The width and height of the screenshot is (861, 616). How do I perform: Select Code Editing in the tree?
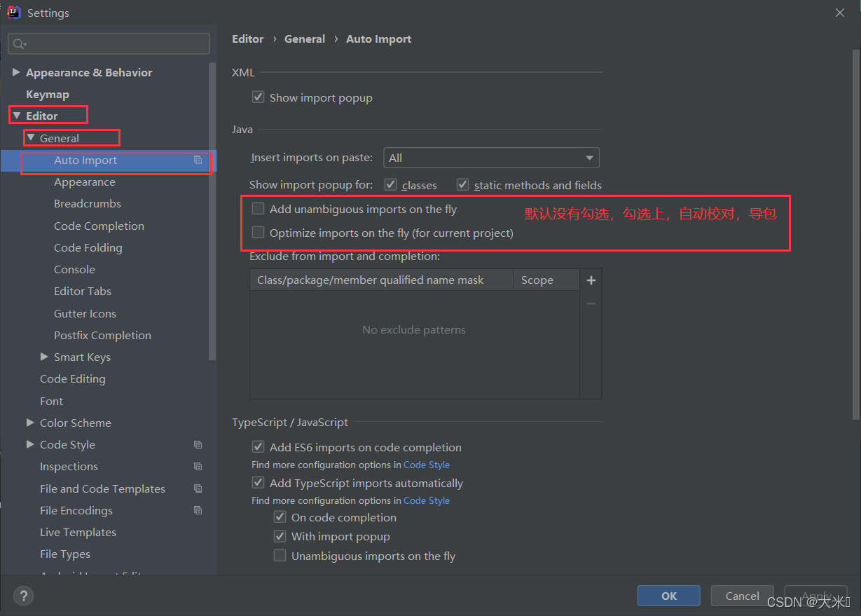pos(73,379)
